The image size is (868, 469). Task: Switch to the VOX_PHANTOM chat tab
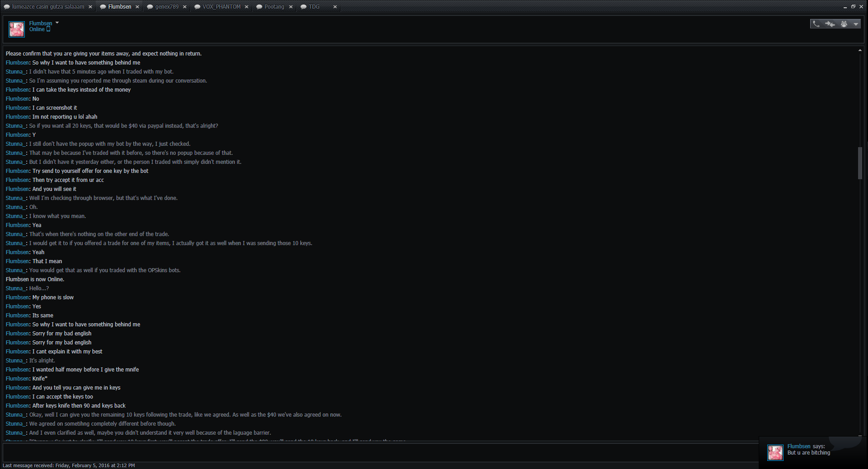coord(221,7)
